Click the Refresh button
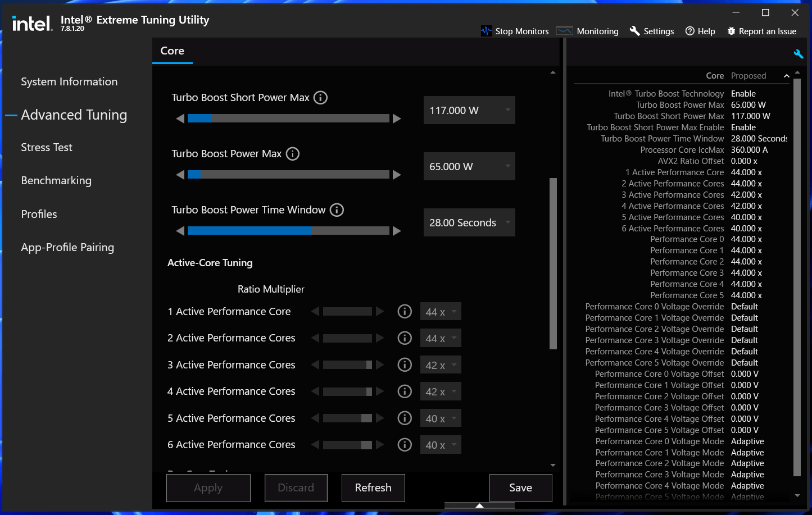Image resolution: width=812 pixels, height=515 pixels. point(373,487)
